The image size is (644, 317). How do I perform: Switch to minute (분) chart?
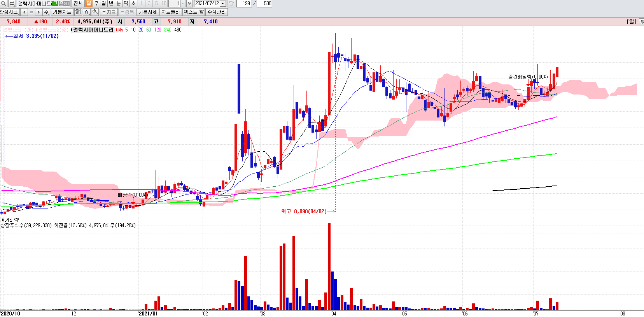tap(118, 4)
